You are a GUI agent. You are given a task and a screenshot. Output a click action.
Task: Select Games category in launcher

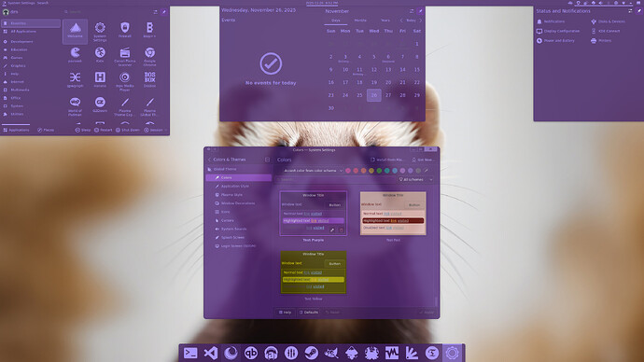[31, 58]
